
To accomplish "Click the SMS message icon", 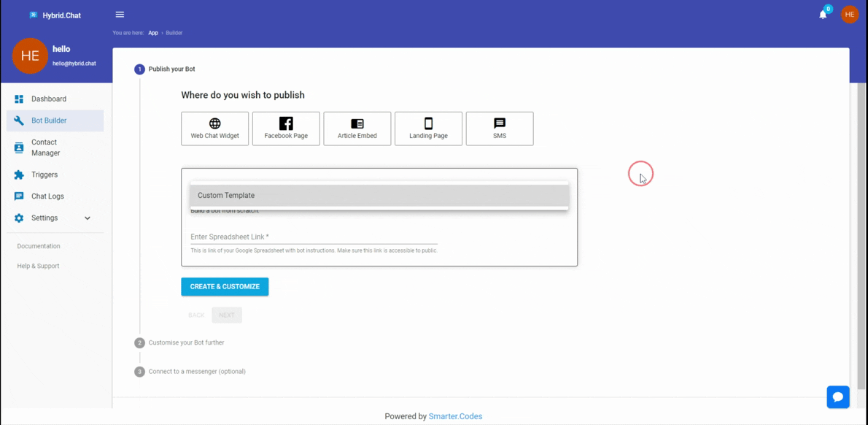I will (500, 123).
